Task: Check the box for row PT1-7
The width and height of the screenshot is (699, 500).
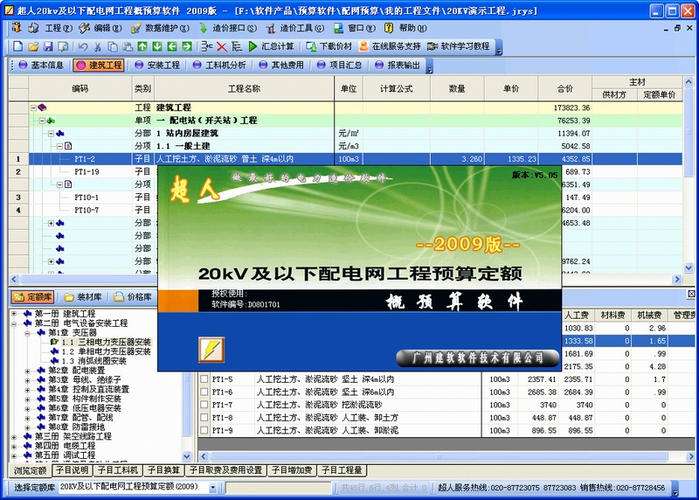Action: [x=204, y=405]
